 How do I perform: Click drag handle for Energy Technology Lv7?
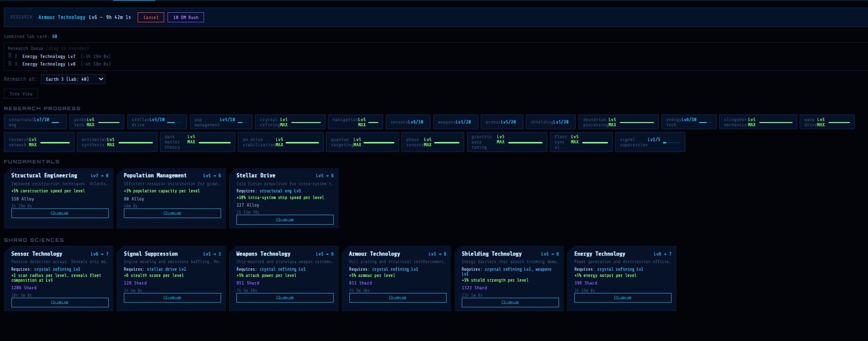(10, 56)
